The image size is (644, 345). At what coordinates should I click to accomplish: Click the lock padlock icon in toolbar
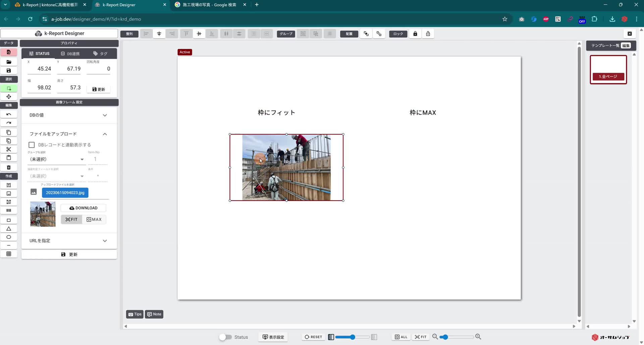(415, 34)
